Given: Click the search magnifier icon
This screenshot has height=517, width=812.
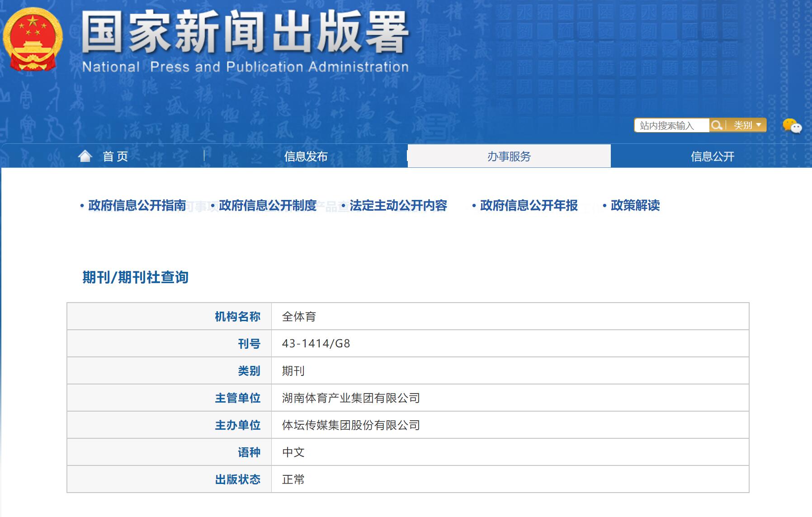Looking at the screenshot, I should pos(717,125).
